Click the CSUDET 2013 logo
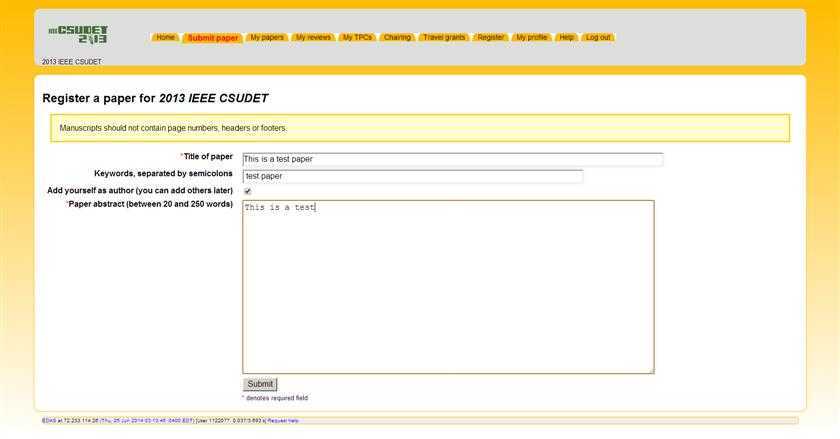The height and width of the screenshot is (439, 840). [78, 34]
